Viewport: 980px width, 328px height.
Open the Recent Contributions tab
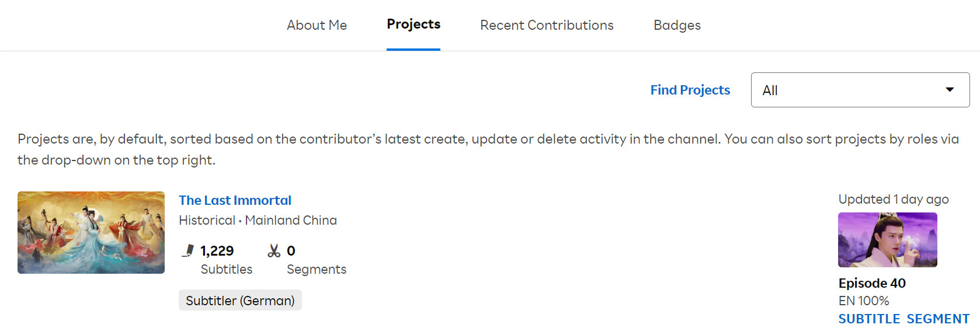tap(547, 25)
